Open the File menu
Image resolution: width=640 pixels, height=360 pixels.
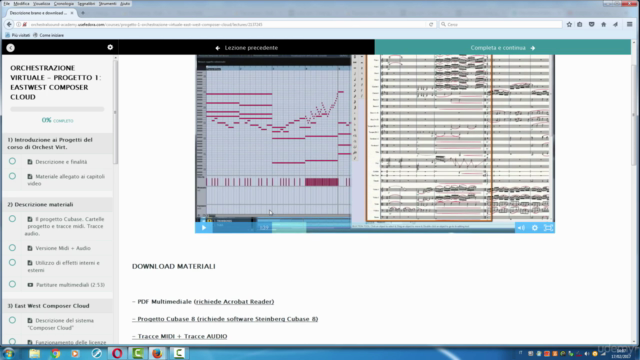click(x=7, y=4)
